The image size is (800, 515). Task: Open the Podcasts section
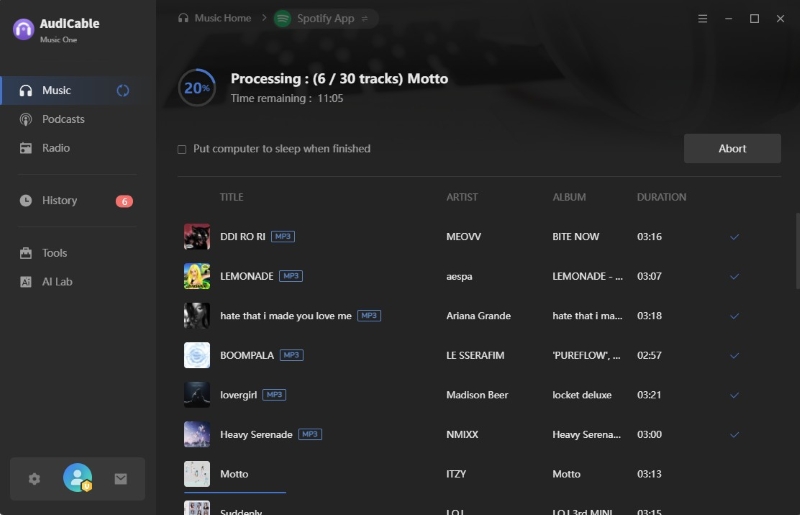coord(63,119)
